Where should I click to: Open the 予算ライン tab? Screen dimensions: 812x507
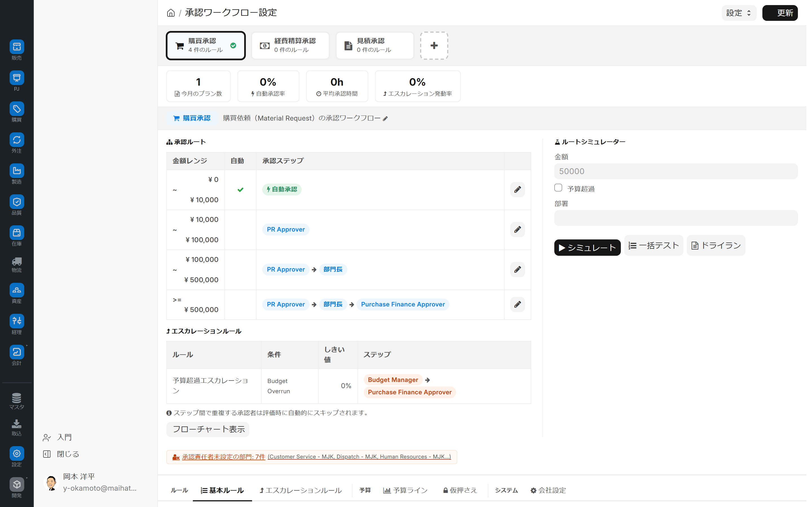pos(405,490)
